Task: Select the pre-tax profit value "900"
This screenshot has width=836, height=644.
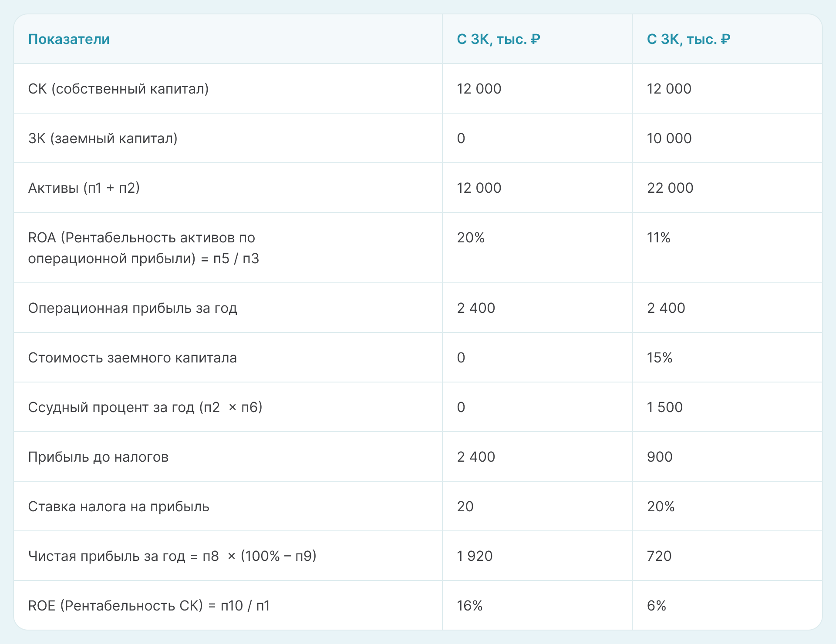Action: click(x=660, y=457)
